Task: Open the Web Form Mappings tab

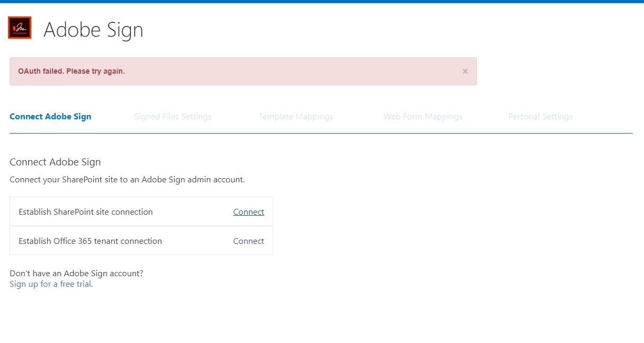Action: pyautogui.click(x=423, y=117)
